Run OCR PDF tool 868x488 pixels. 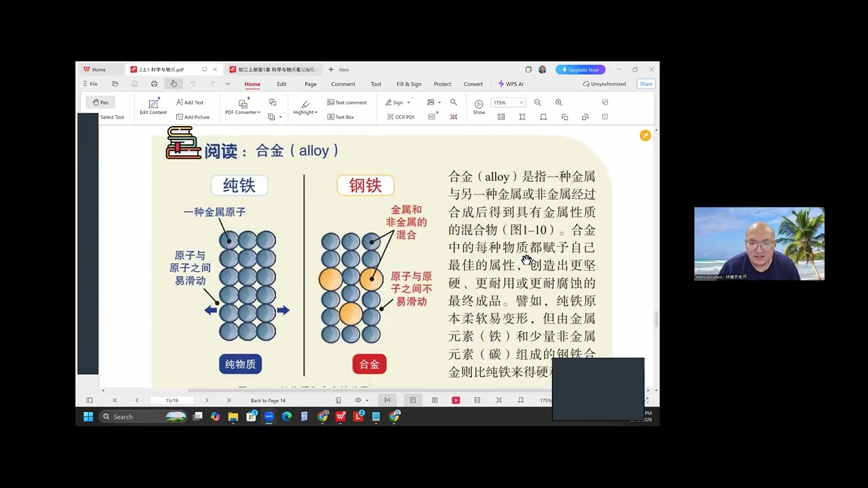point(400,117)
